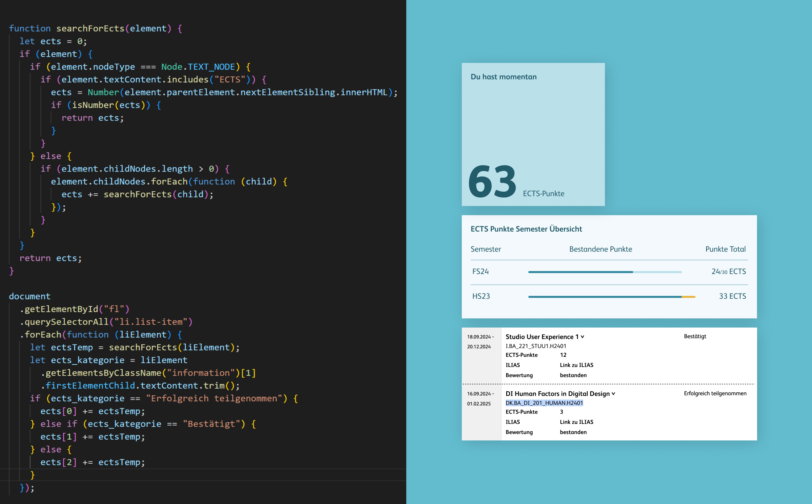Click the Studio User Experience 1 title

[542, 337]
